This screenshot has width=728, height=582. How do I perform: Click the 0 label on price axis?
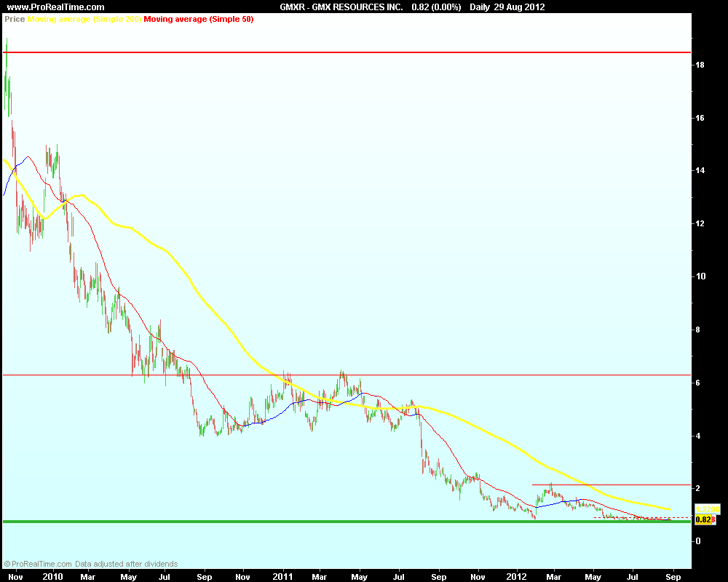(697, 541)
